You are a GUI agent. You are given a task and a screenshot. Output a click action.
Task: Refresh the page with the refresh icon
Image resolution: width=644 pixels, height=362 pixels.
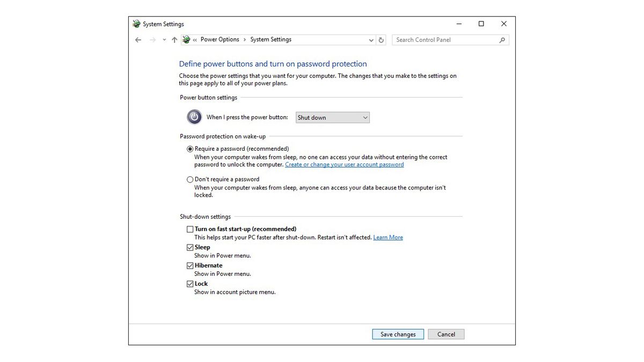coord(381,40)
